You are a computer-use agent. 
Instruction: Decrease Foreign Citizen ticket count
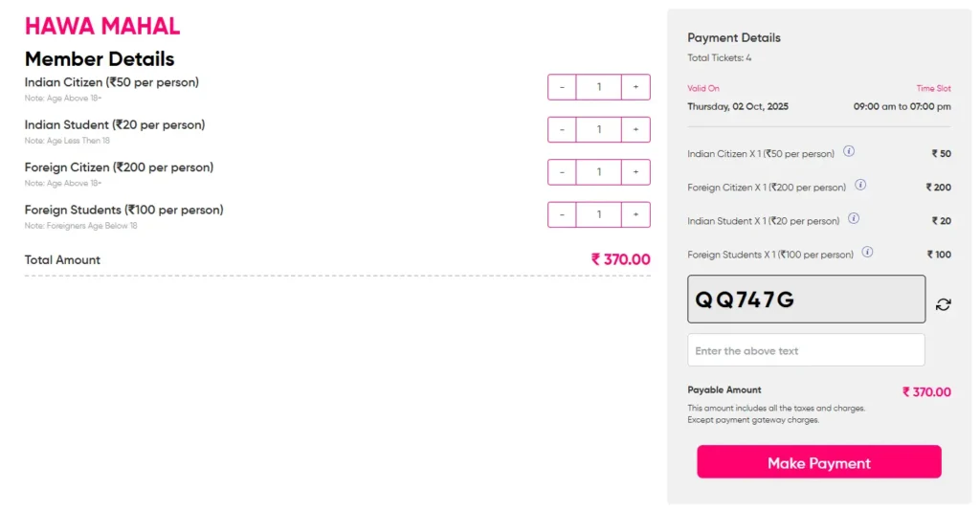pyautogui.click(x=562, y=172)
